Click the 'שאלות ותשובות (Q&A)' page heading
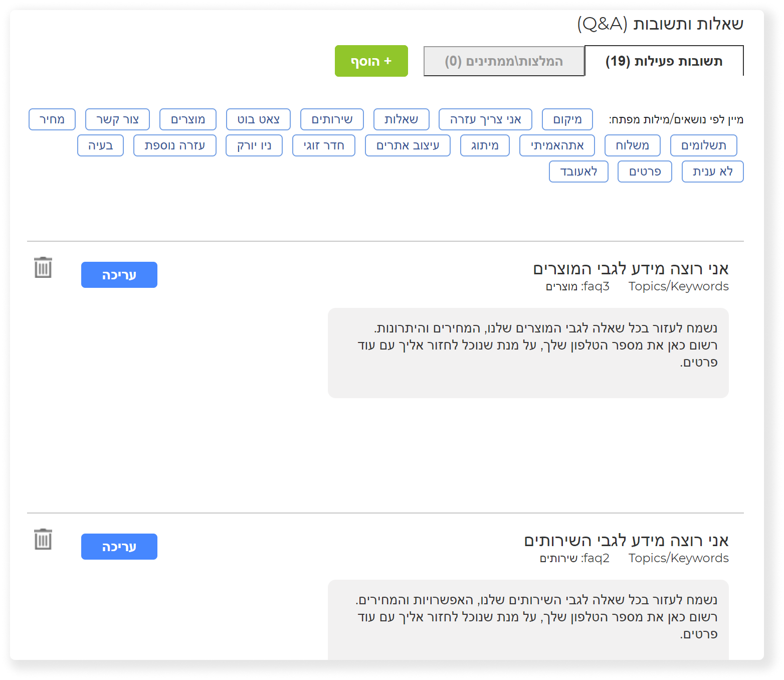The height and width of the screenshot is (680, 784). pyautogui.click(x=660, y=24)
